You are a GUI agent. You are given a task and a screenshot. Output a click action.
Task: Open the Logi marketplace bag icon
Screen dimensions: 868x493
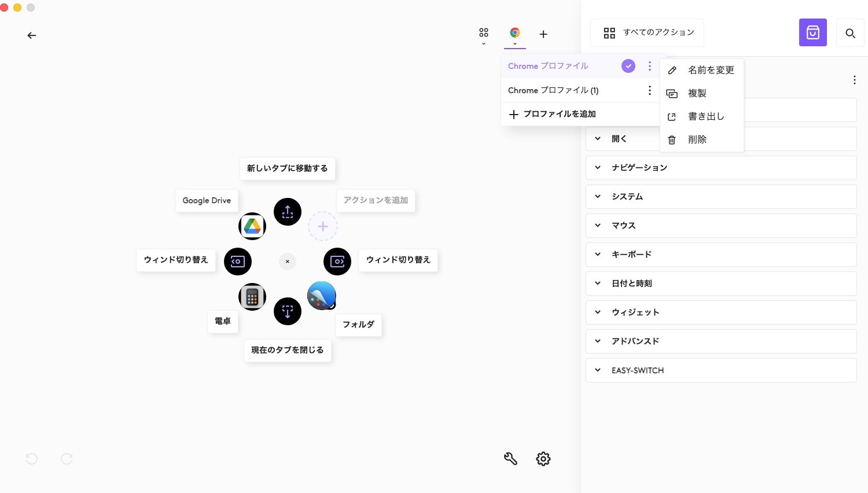tap(813, 32)
